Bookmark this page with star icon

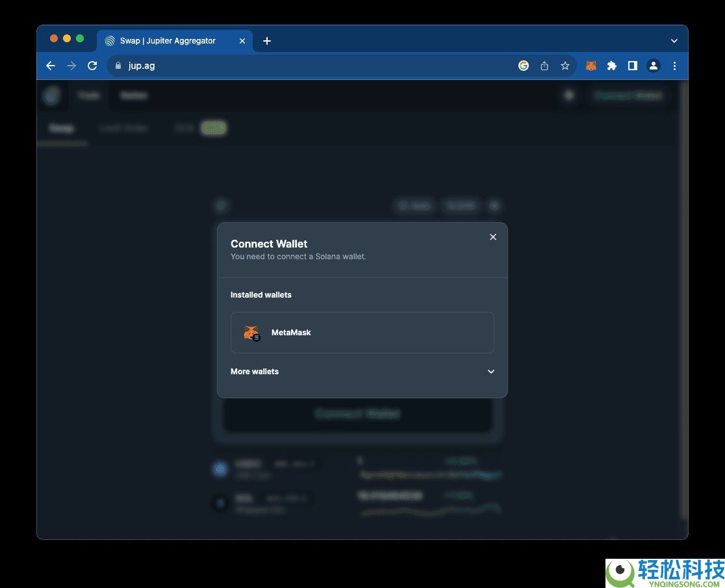click(565, 66)
